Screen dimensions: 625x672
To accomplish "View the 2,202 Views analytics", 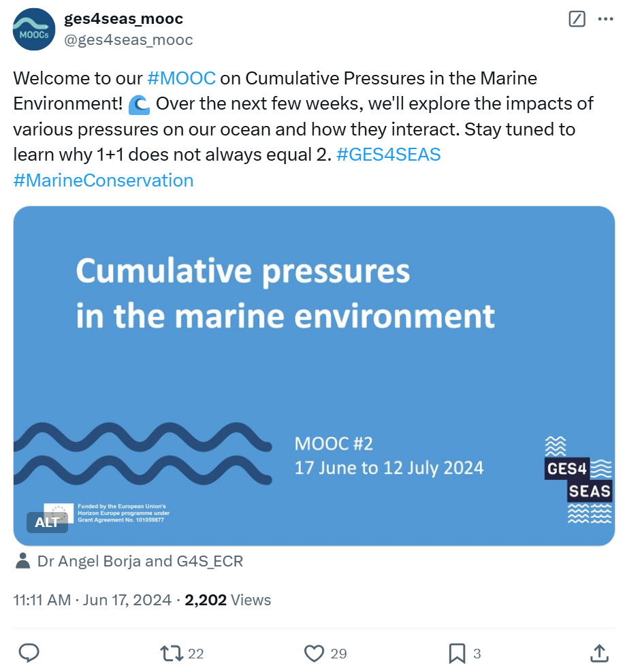I will [x=228, y=600].
